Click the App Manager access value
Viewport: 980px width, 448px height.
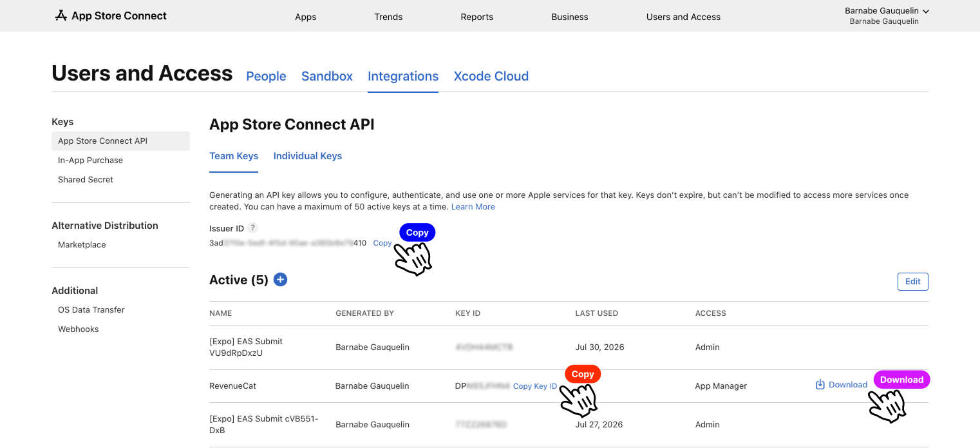point(721,386)
